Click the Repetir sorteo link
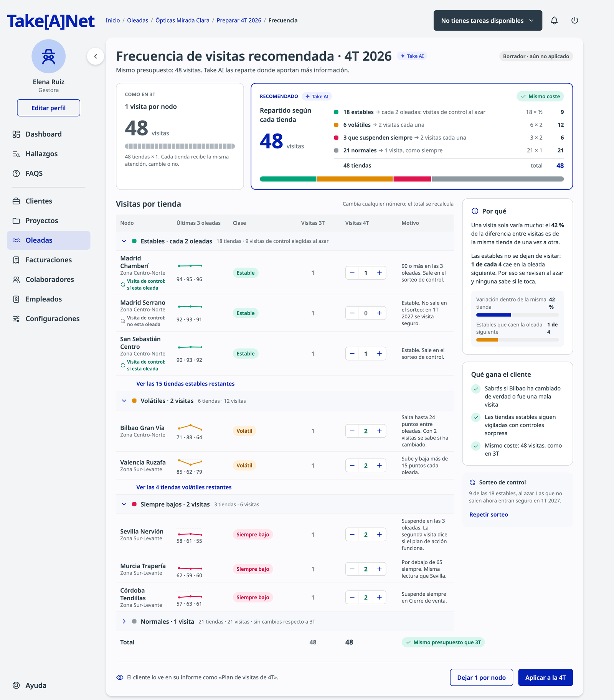Viewport: 614px width, 700px height. (489, 515)
